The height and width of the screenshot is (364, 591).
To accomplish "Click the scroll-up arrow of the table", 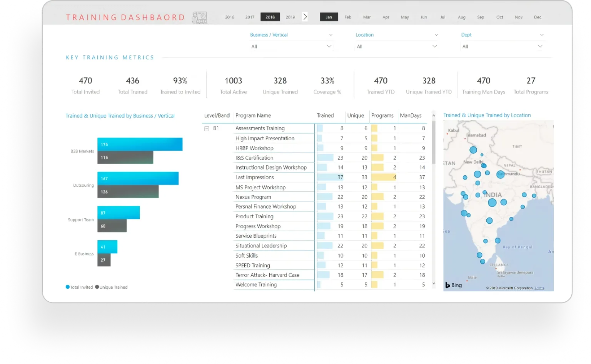I will [x=434, y=115].
